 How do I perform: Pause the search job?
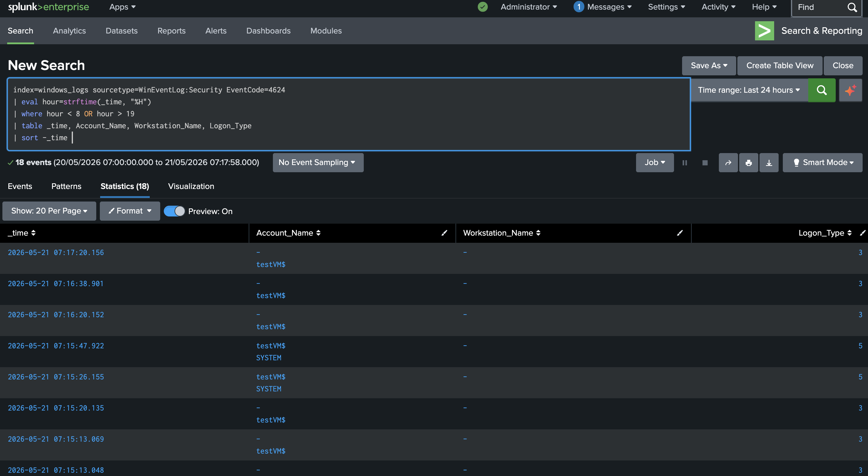pos(684,163)
